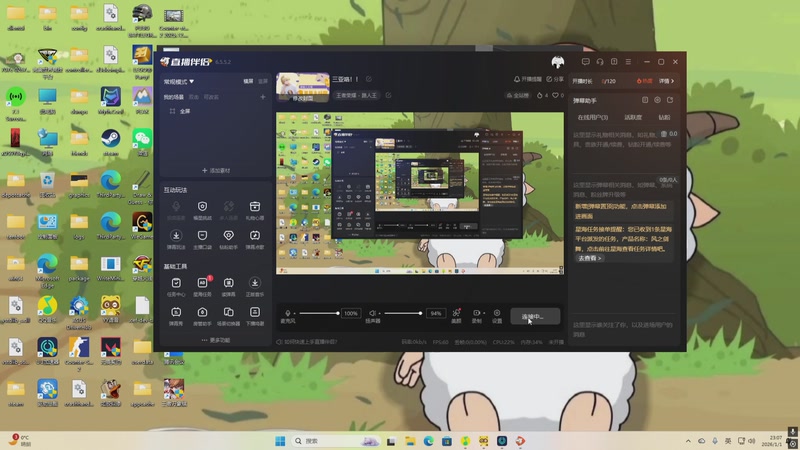Open Microsoft Edge from taskbar
The height and width of the screenshot is (450, 800).
(429, 441)
